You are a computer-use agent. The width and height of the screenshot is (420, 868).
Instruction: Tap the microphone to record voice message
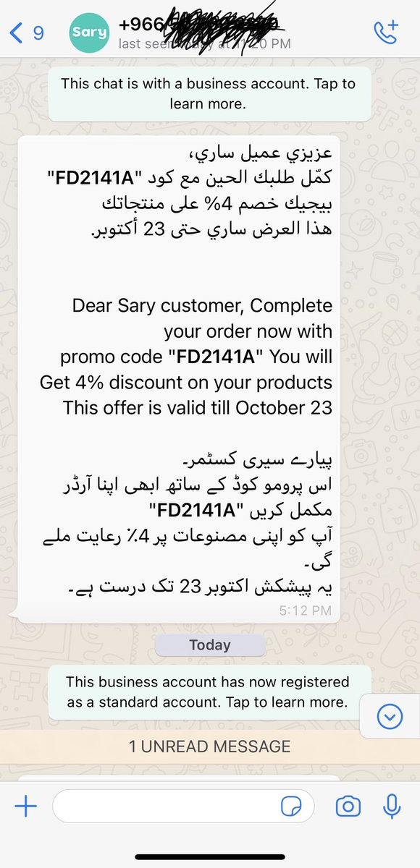pyautogui.click(x=392, y=807)
